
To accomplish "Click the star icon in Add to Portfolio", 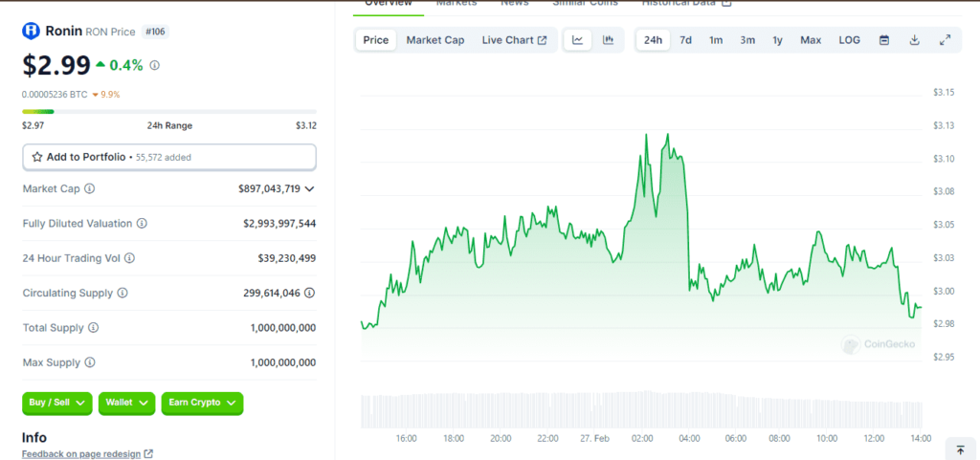I will [x=37, y=157].
